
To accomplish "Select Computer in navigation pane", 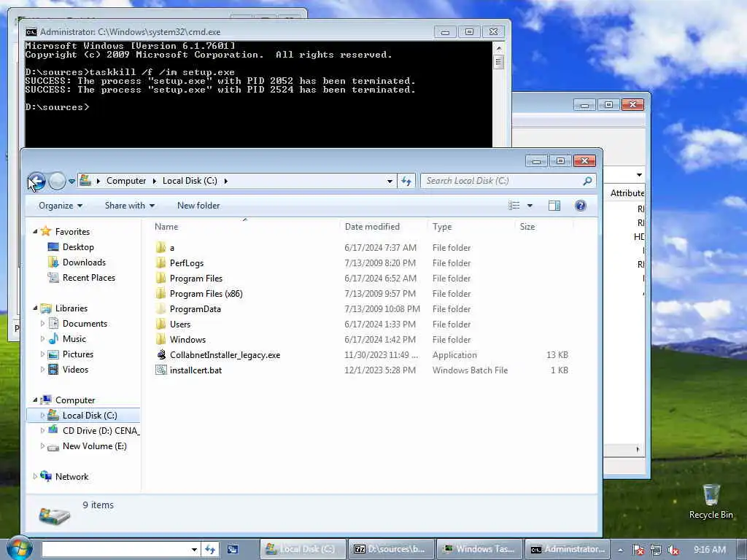I will pos(75,400).
